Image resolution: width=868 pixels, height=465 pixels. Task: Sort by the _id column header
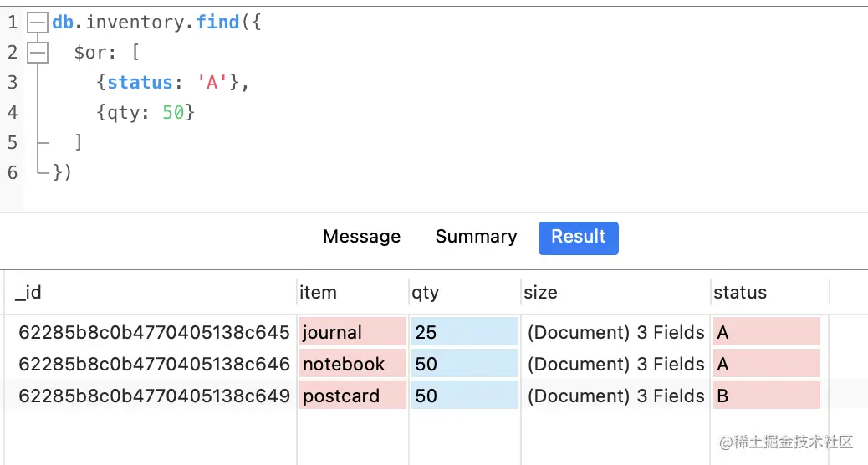point(28,292)
